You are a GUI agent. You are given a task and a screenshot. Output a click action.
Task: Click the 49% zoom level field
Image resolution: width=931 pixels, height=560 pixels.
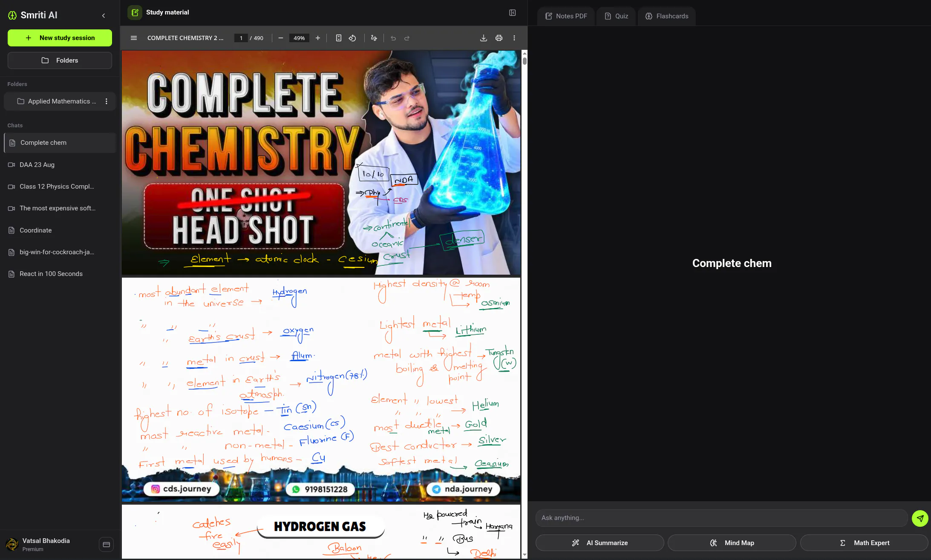pos(299,38)
